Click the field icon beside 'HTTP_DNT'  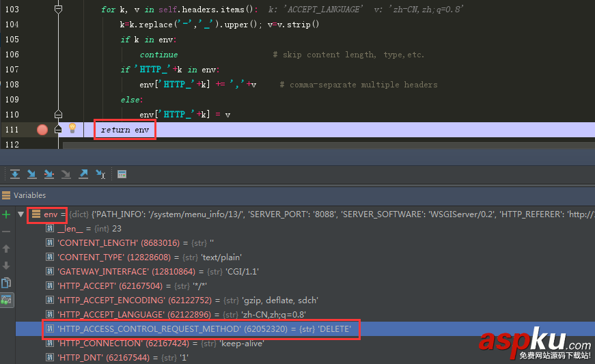50,357
